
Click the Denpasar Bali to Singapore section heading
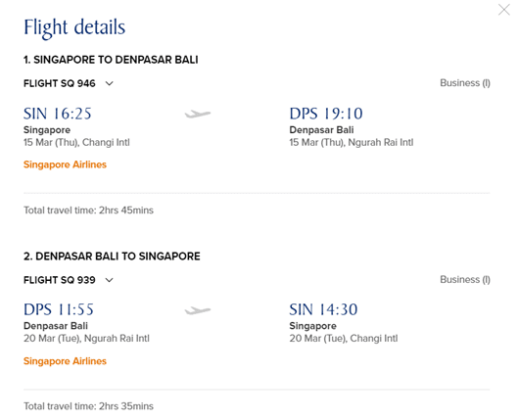(112, 257)
